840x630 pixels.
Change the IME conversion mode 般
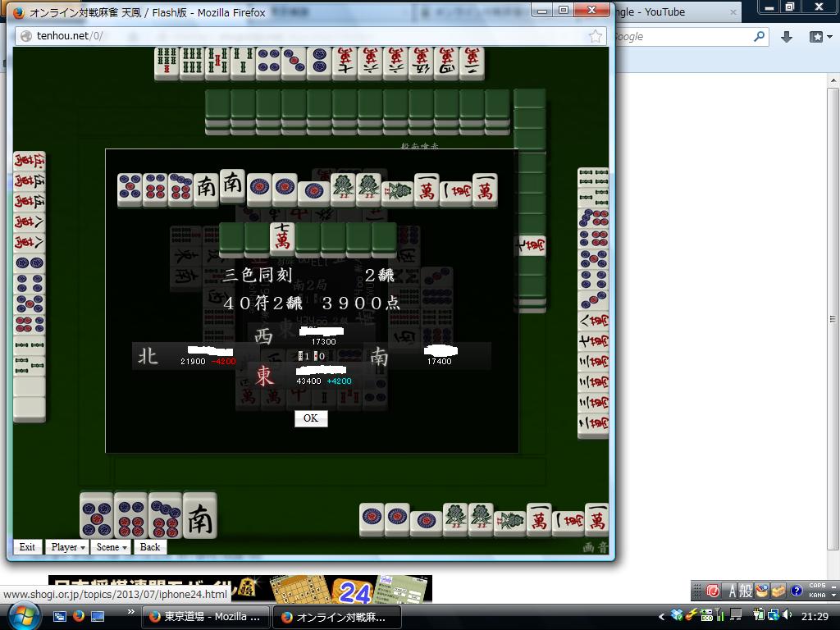[746, 591]
